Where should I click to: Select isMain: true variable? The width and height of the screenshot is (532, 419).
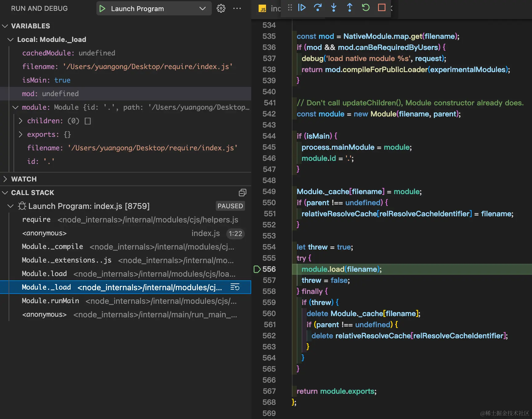pos(126,80)
